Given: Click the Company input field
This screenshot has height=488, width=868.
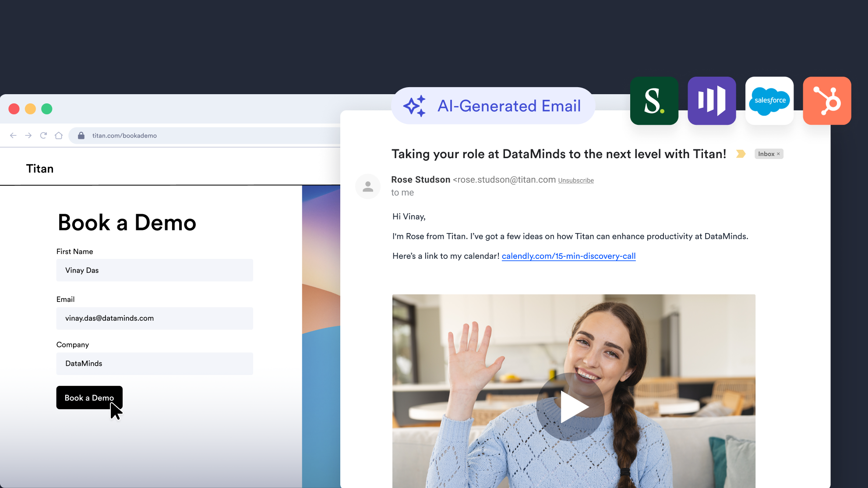Looking at the screenshot, I should [x=155, y=364].
